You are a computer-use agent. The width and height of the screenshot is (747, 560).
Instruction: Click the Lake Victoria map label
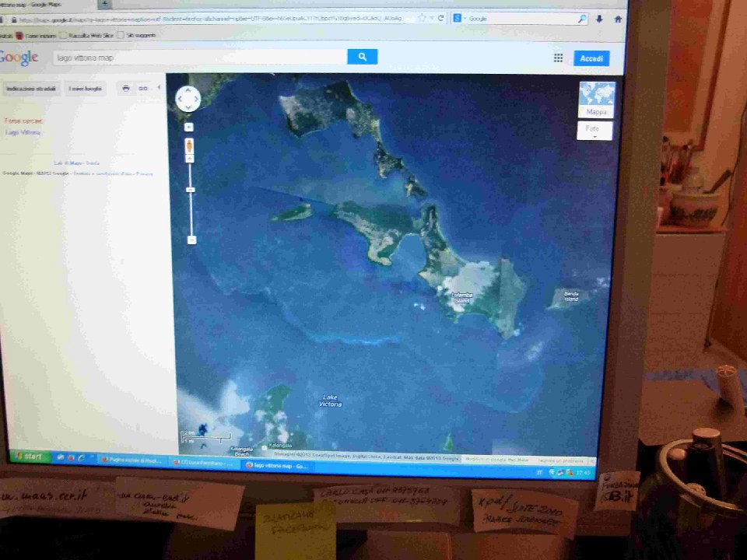coord(330,401)
